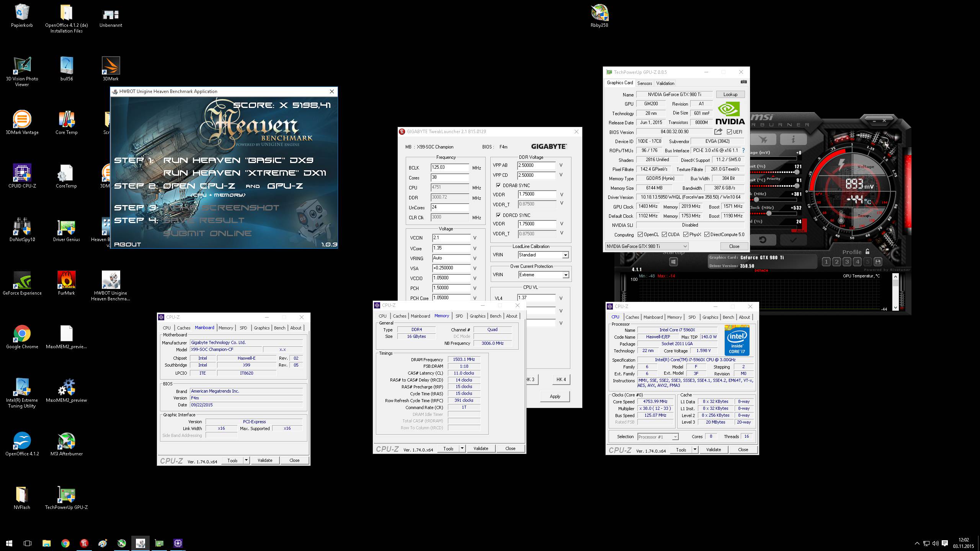Click the HK 4 button in TweakLauncher
This screenshot has height=551, width=980.
pyautogui.click(x=561, y=379)
